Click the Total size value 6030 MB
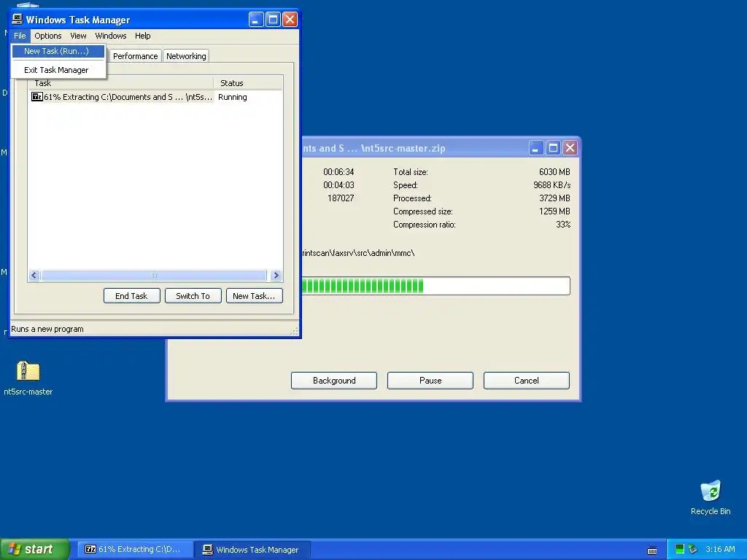 [x=554, y=172]
